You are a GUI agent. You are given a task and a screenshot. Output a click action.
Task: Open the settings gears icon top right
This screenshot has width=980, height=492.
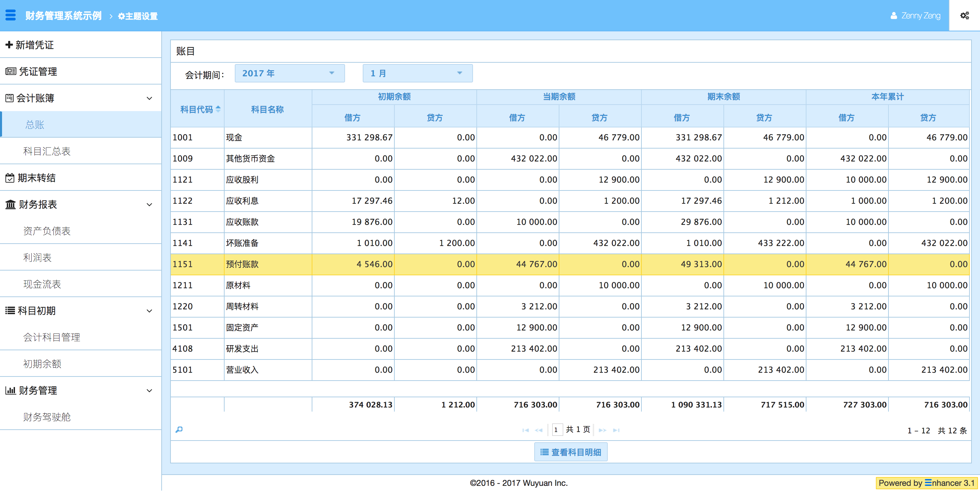click(964, 16)
